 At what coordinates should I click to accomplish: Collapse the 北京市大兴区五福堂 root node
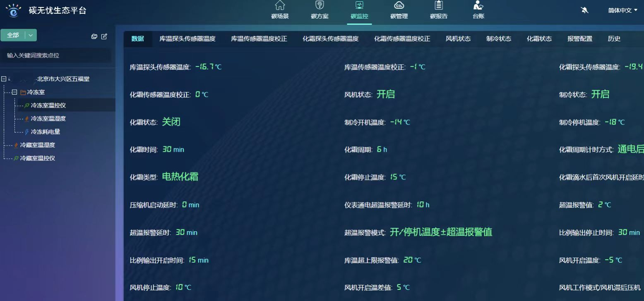[4, 79]
